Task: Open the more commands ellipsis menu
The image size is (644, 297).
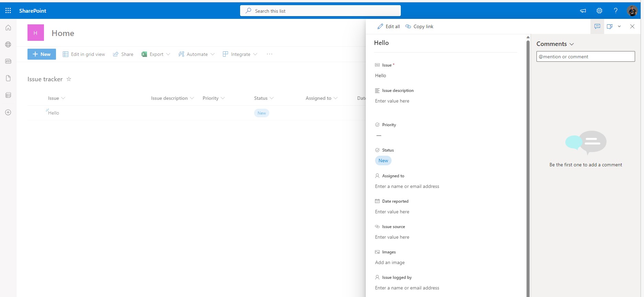Action: tap(270, 54)
